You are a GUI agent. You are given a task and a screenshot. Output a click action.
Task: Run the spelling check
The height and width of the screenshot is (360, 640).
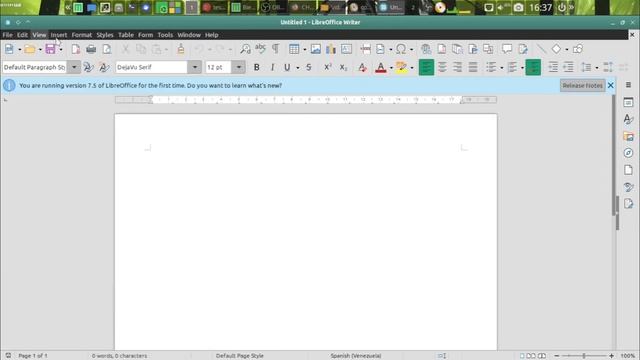[260, 49]
